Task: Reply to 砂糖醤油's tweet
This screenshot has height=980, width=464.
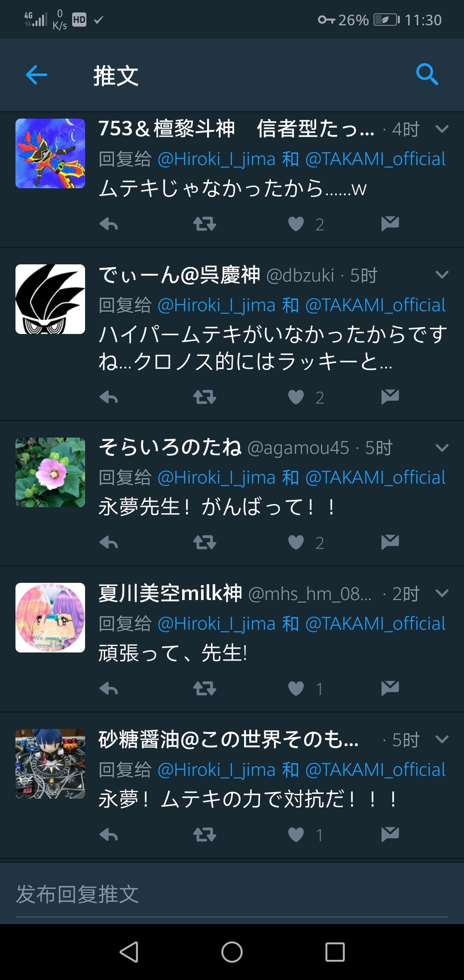Action: (109, 835)
